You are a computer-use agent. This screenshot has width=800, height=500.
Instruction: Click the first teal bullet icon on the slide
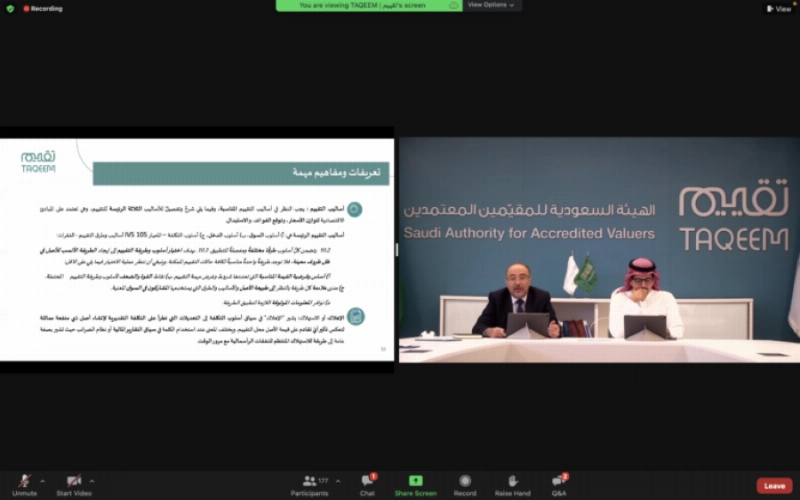click(x=355, y=209)
